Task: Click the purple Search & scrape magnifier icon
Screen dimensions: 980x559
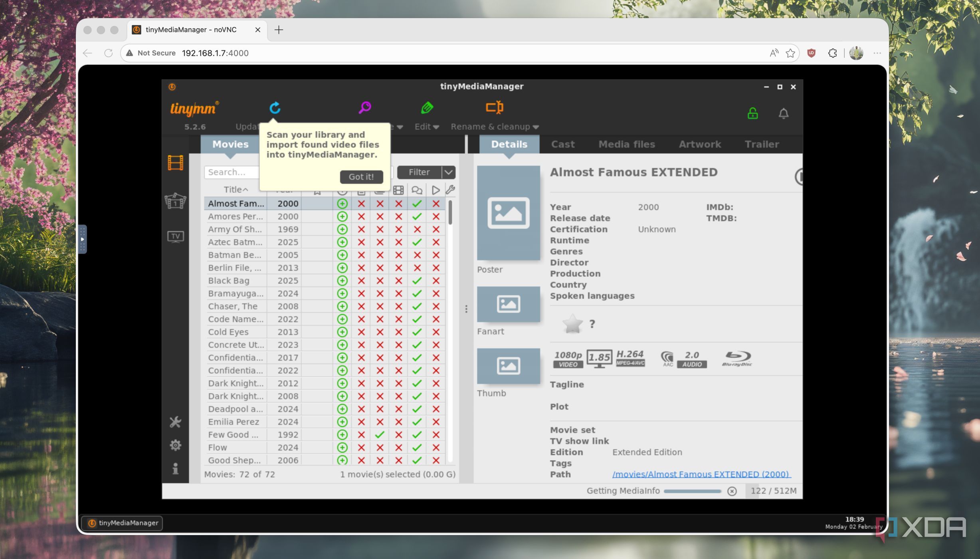Action: point(364,107)
